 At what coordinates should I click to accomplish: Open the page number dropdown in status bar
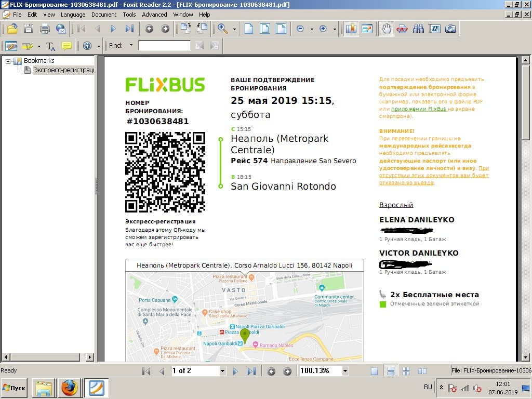coord(222,371)
